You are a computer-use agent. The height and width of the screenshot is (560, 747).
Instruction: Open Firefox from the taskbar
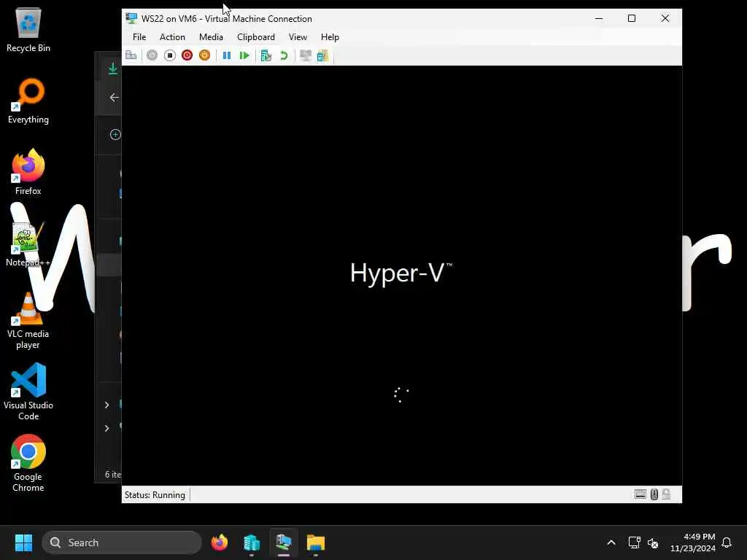(x=220, y=542)
